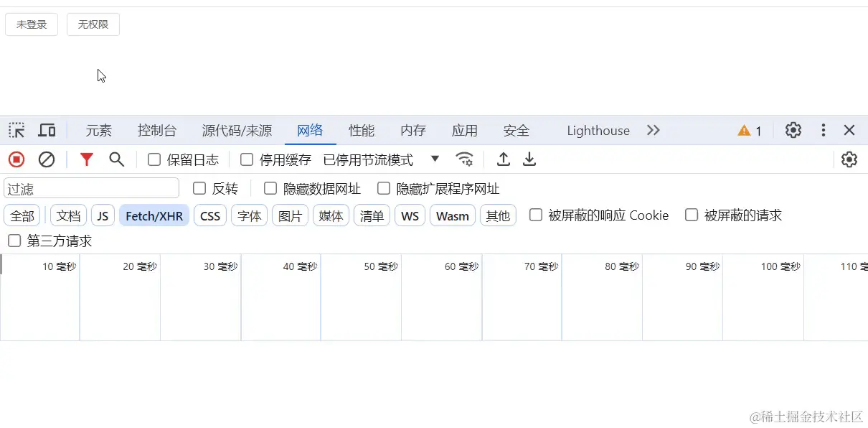Select the Fetch/XHR request filter
Viewport: 868px width, 428px height.
point(154,215)
